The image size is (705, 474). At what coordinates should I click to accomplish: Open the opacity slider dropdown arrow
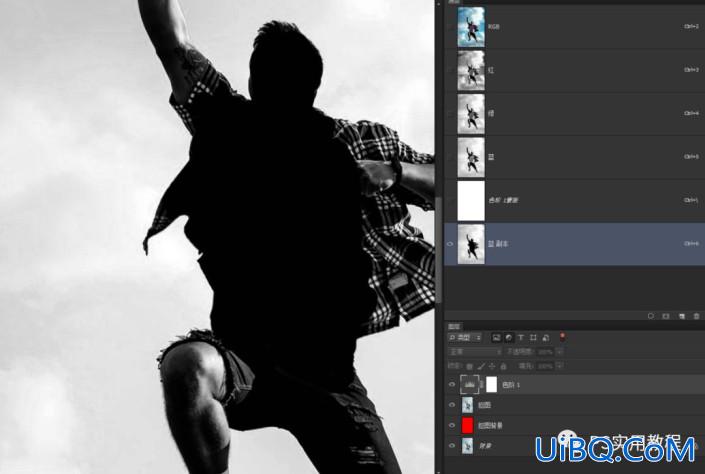[x=560, y=352]
